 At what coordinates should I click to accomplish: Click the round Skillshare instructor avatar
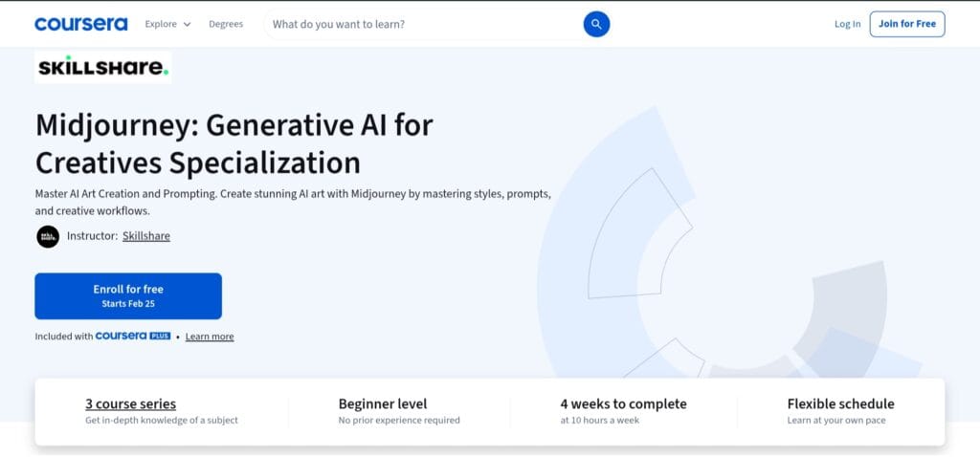[48, 236]
